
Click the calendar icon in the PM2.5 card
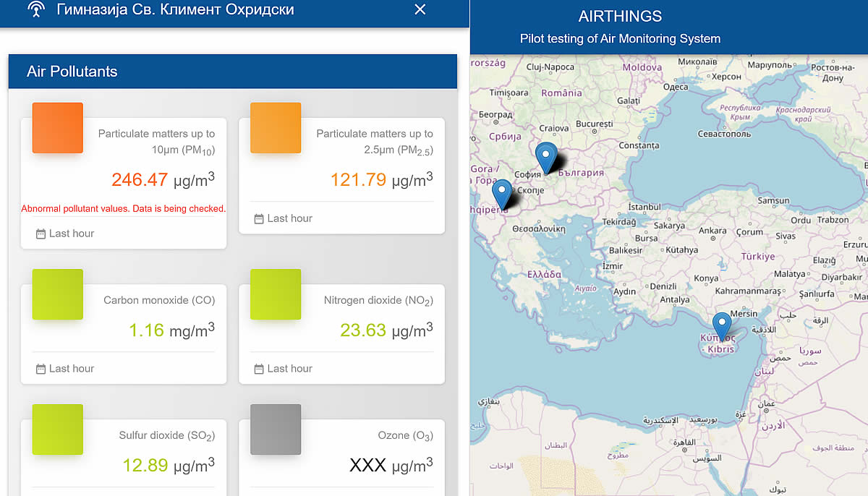259,218
